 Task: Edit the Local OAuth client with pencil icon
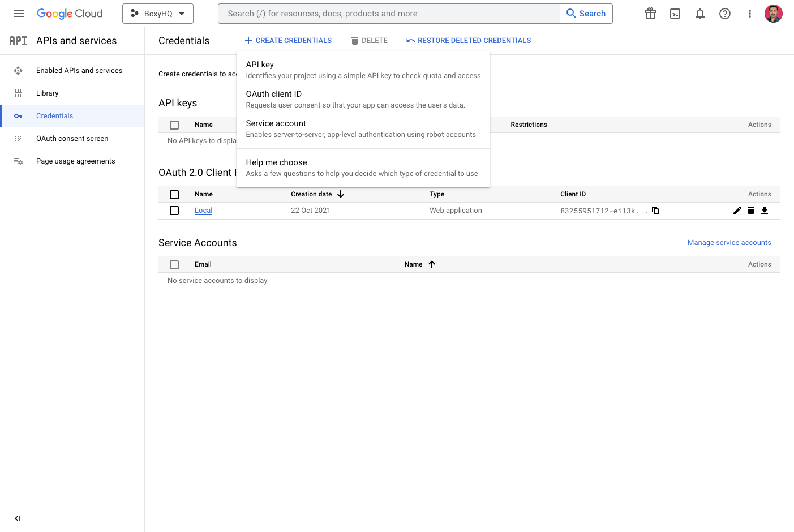click(737, 210)
